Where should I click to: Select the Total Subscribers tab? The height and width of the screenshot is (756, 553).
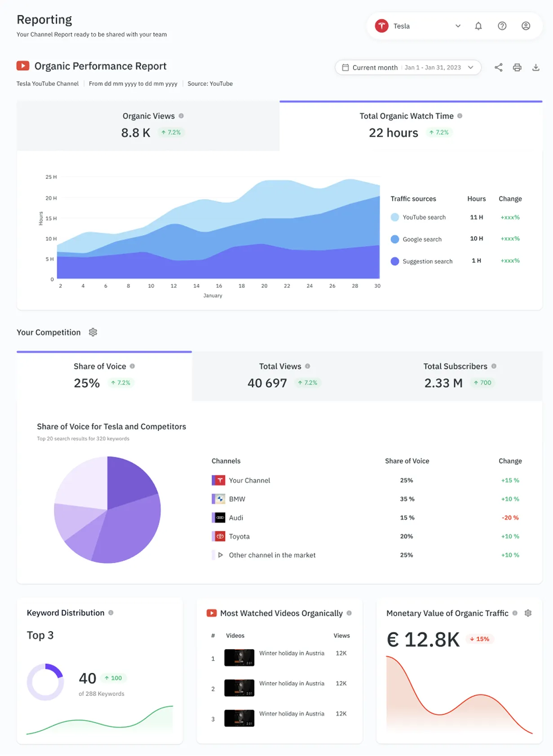tap(459, 376)
